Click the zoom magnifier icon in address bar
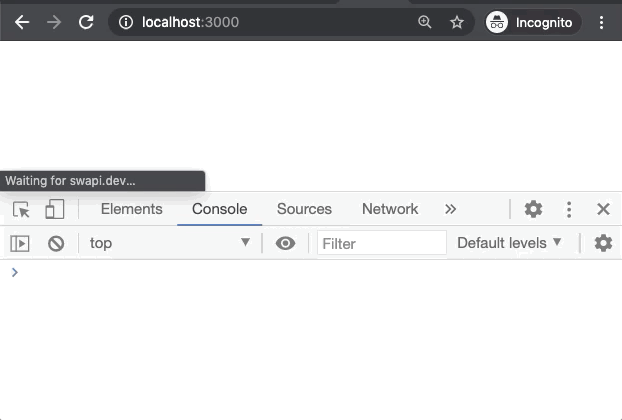Image resolution: width=622 pixels, height=420 pixels. (425, 21)
